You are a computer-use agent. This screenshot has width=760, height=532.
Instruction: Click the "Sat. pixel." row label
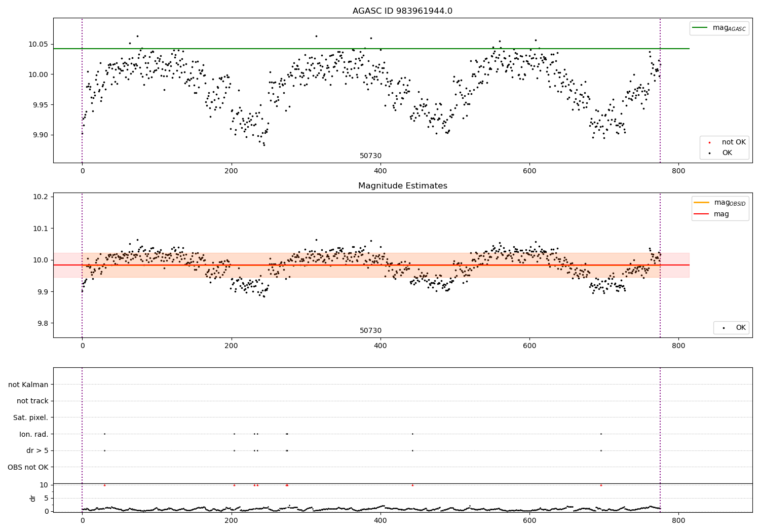[x=31, y=417]
